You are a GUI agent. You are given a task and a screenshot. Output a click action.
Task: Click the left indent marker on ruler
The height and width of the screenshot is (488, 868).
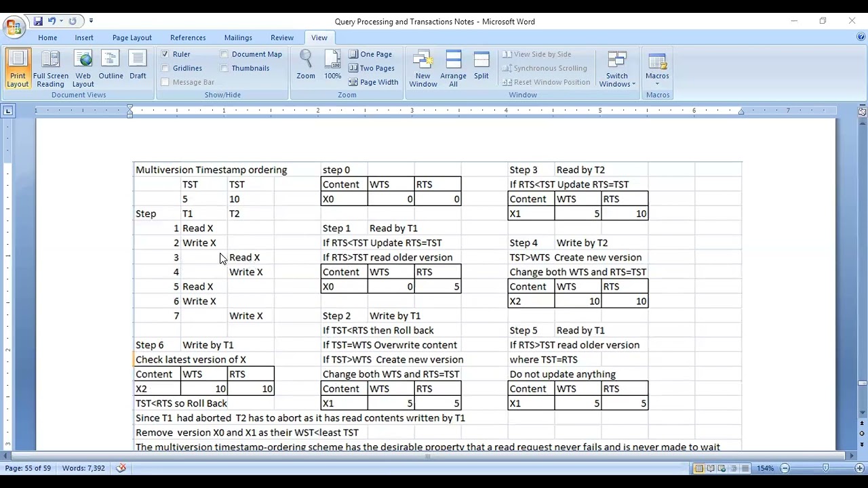(x=130, y=114)
